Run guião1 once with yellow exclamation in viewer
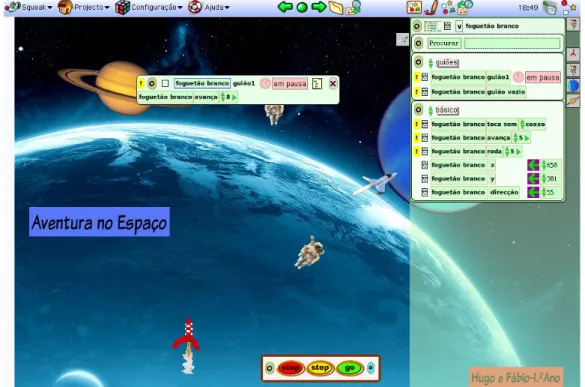The width and height of the screenshot is (585, 387). (416, 77)
